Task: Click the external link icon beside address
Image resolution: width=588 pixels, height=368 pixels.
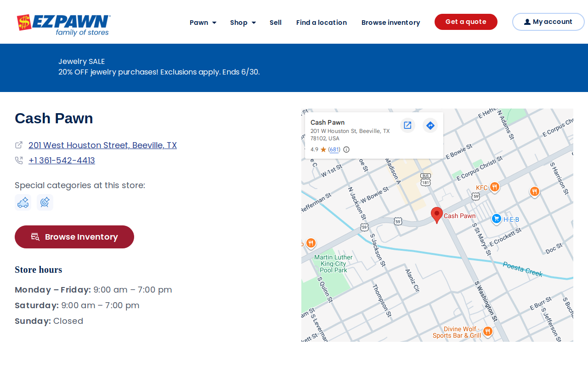Action: 19,145
